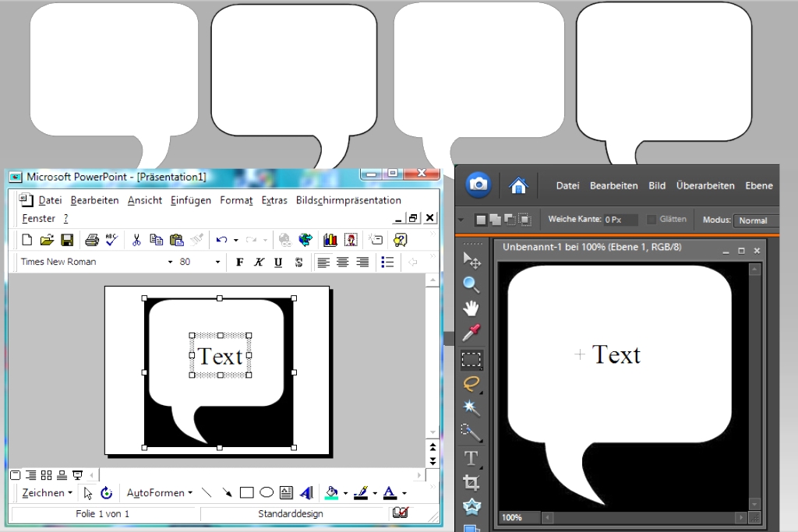
Task: Expand the Modus dropdown set to Normal
Action: tap(754, 220)
